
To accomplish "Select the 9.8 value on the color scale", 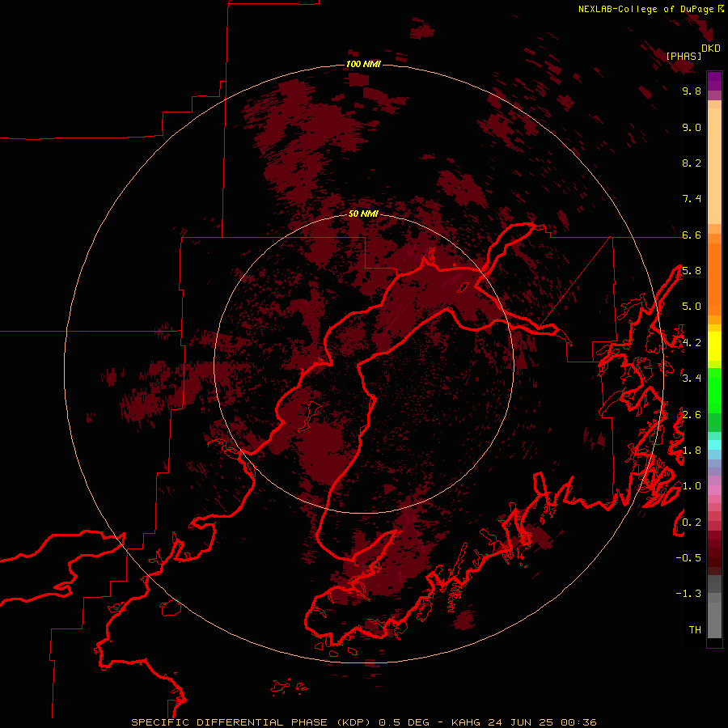I will [x=692, y=91].
